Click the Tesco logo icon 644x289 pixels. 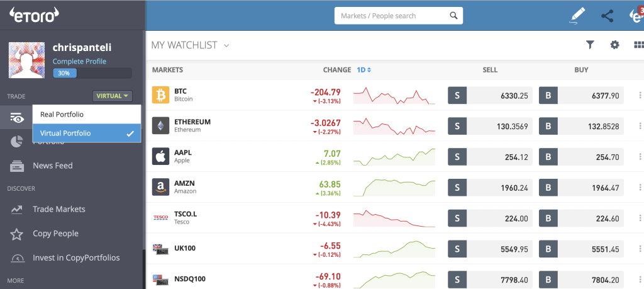tap(160, 217)
